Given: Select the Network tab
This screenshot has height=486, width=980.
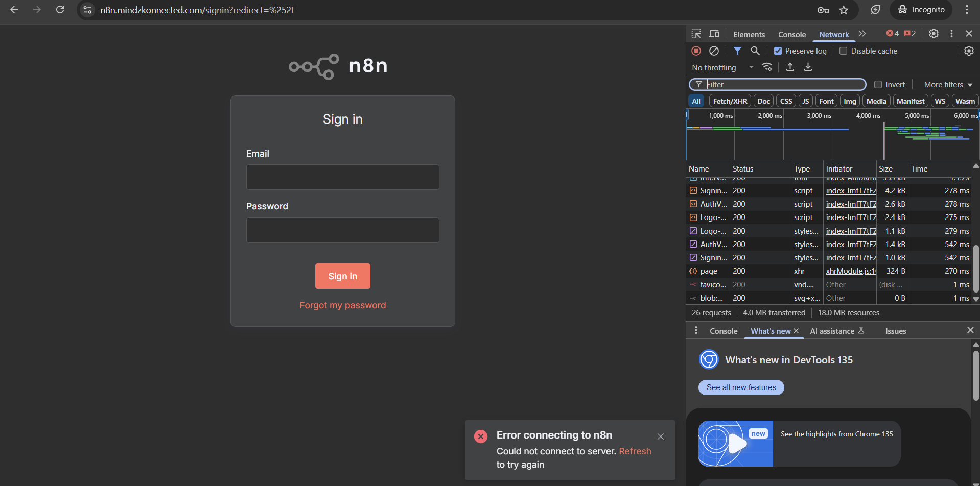Looking at the screenshot, I should tap(834, 34).
